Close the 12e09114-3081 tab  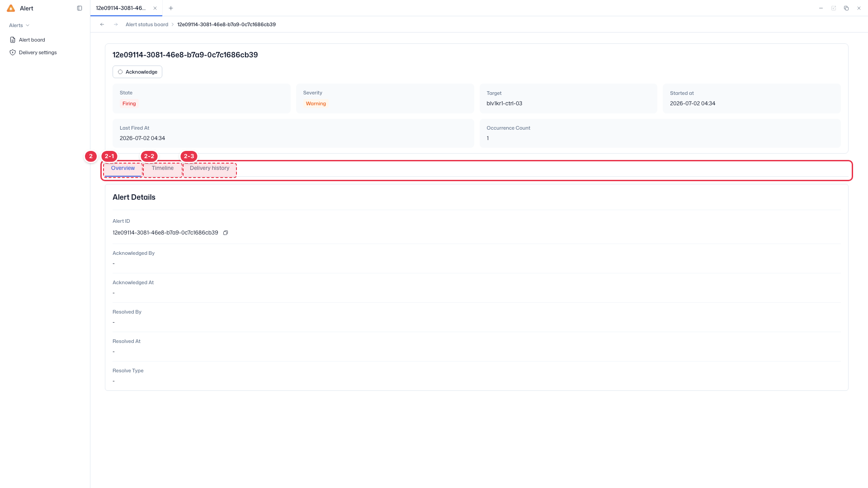click(x=155, y=8)
